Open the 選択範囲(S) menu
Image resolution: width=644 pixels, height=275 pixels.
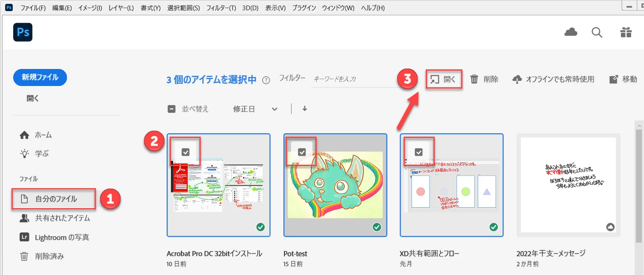pyautogui.click(x=183, y=8)
